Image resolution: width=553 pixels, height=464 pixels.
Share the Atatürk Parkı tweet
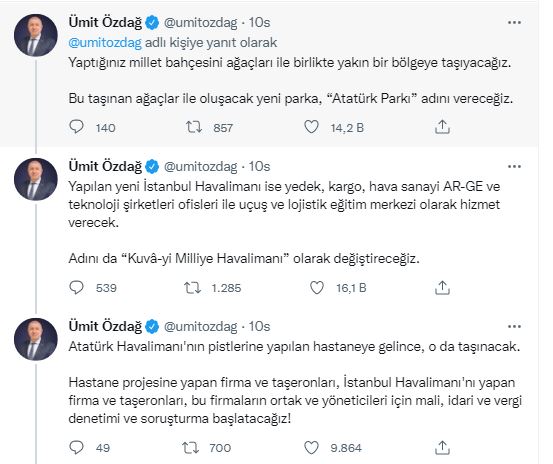(x=442, y=127)
